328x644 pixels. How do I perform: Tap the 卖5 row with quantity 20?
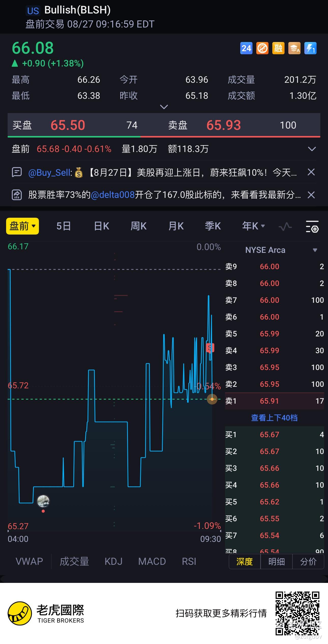(275, 334)
